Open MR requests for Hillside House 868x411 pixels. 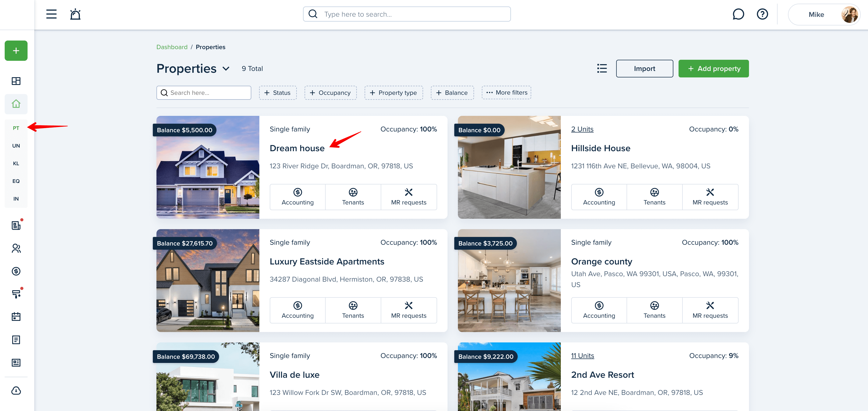coord(710,197)
